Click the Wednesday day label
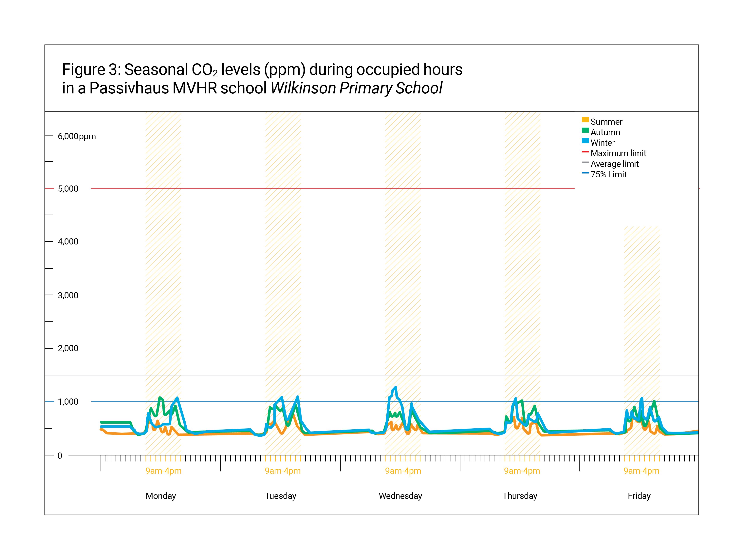 coord(400,496)
